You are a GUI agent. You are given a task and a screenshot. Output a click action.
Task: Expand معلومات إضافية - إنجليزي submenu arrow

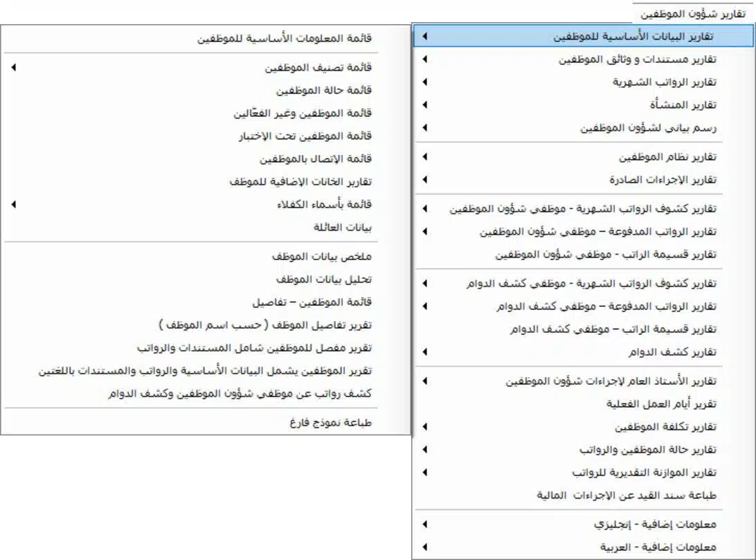[x=424, y=524]
